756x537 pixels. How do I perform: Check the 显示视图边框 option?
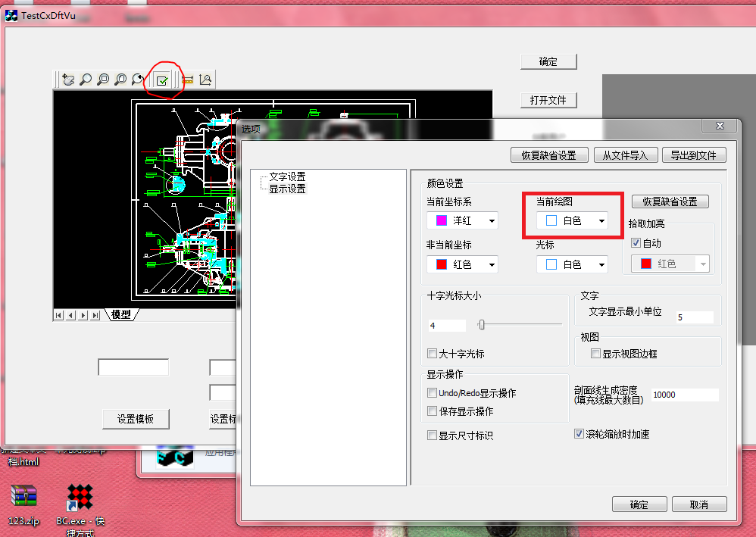(x=595, y=354)
